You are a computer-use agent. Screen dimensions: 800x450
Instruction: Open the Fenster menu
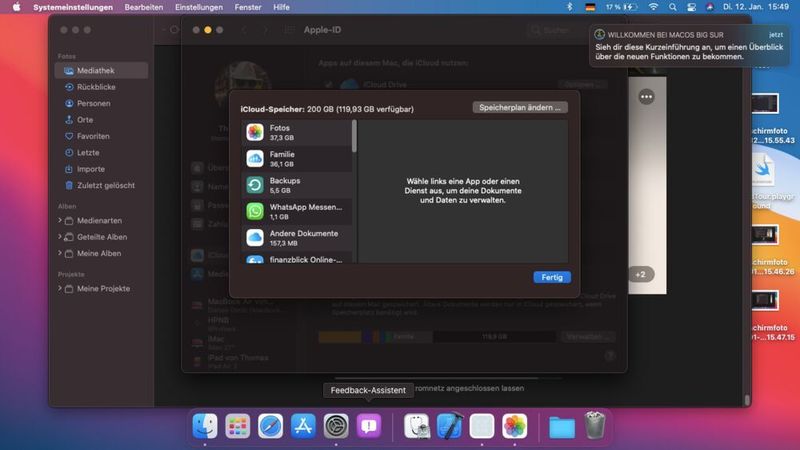[x=248, y=7]
